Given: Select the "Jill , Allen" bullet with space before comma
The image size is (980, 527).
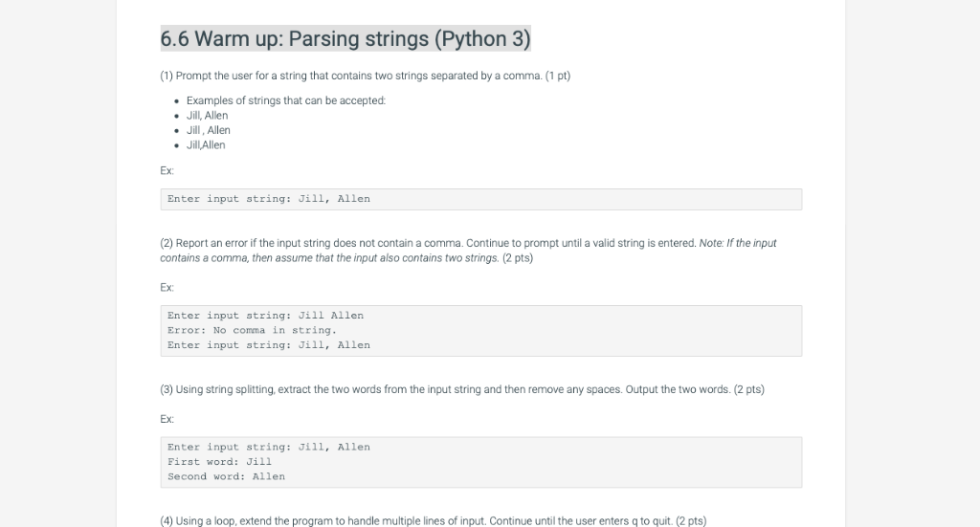Looking at the screenshot, I should tap(208, 130).
